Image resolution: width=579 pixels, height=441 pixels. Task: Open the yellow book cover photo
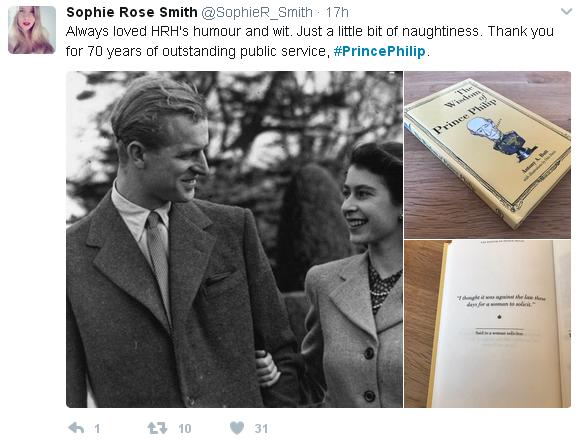click(x=487, y=155)
